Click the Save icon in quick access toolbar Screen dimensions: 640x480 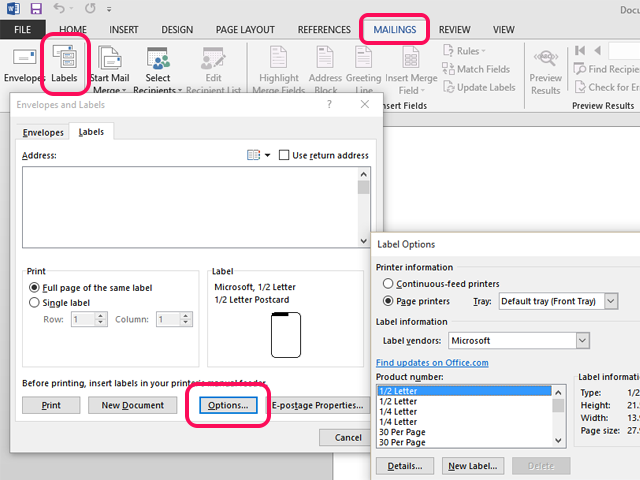36,8
